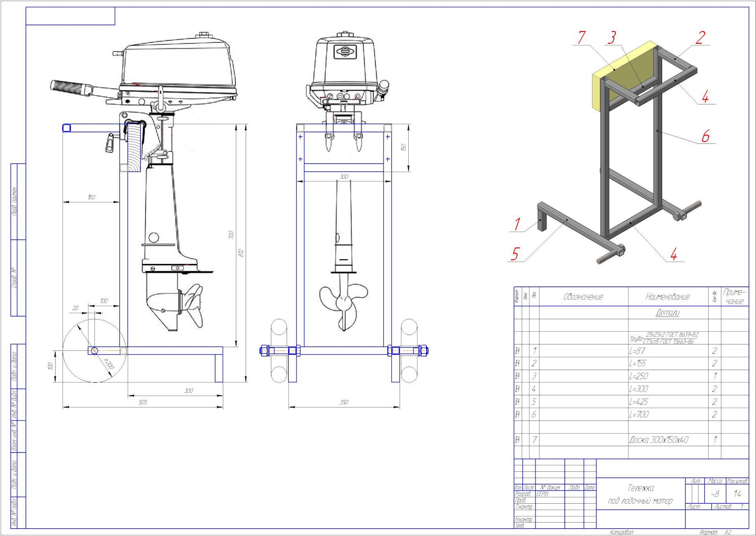The width and height of the screenshot is (756, 536).
Task: Click the red callout number 5
Action: pyautogui.click(x=515, y=254)
